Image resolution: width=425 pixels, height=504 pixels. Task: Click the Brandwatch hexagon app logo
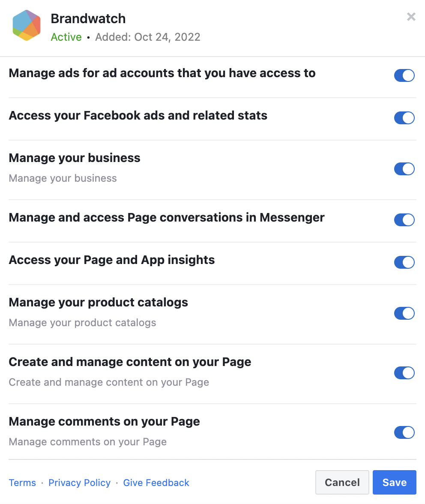pyautogui.click(x=27, y=25)
